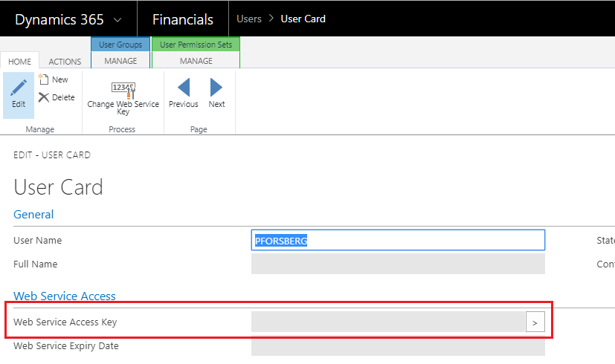
Task: Delete the current user record
Action: pyautogui.click(x=57, y=97)
